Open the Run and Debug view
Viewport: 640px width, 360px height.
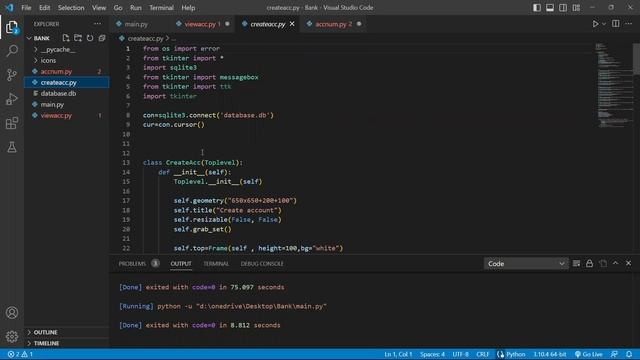[12, 99]
